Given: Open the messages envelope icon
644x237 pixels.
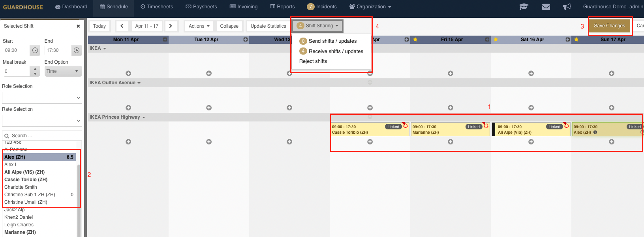Looking at the screenshot, I should click(x=546, y=7).
